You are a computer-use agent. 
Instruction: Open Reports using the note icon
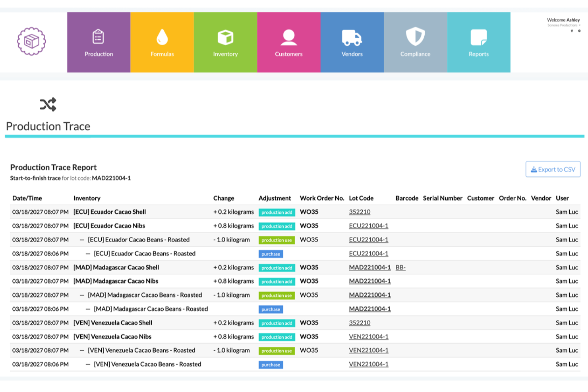[x=479, y=37]
